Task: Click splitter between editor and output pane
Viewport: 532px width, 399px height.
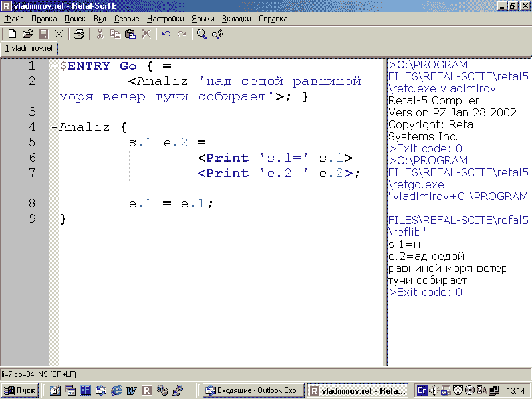Action: [x=386, y=212]
